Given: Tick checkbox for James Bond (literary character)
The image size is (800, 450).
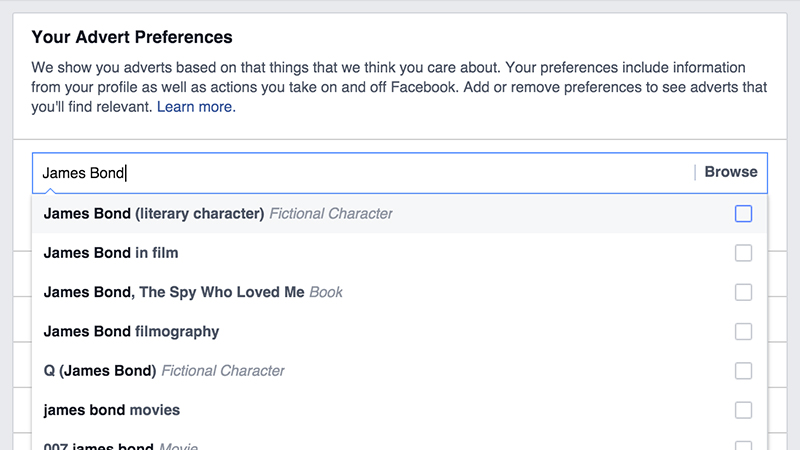Looking at the screenshot, I should (x=743, y=214).
